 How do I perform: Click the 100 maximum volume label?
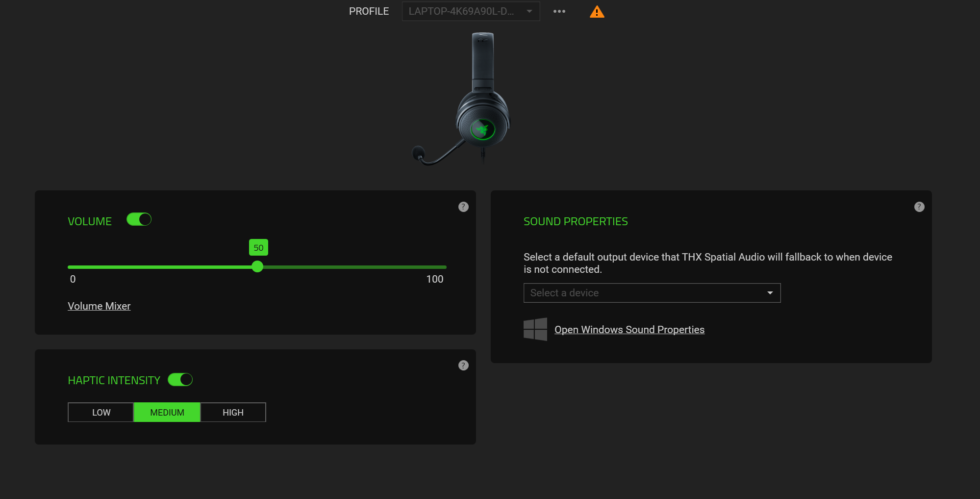pos(434,279)
